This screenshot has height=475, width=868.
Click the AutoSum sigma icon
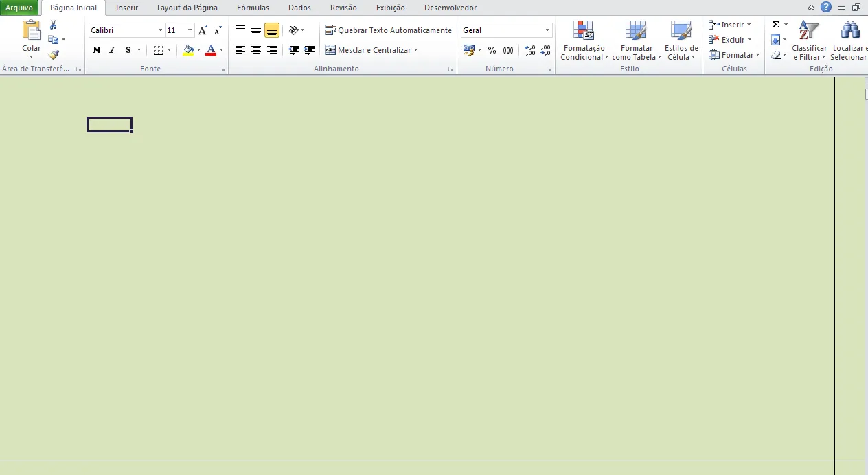(x=775, y=25)
